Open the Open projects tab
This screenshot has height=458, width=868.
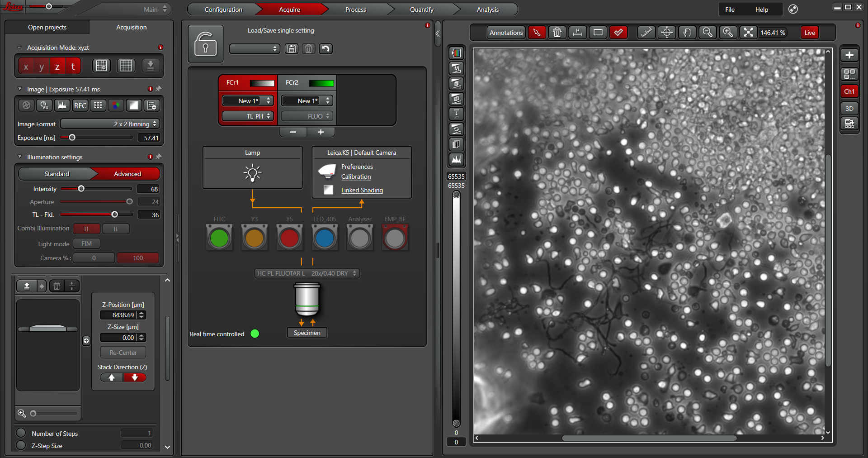(x=47, y=27)
